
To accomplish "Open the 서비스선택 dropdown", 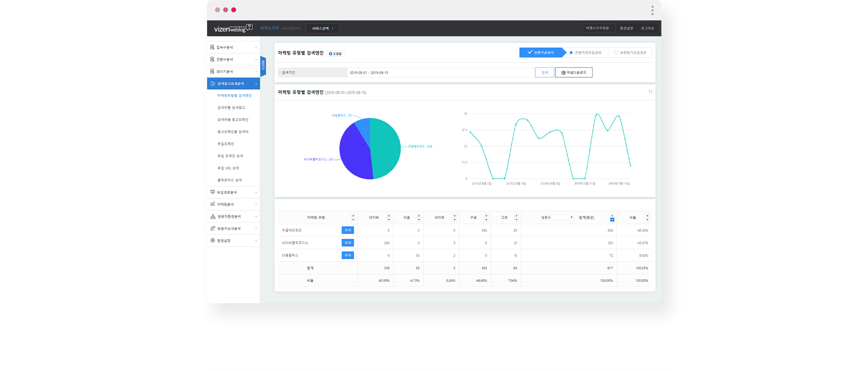I will [x=322, y=28].
